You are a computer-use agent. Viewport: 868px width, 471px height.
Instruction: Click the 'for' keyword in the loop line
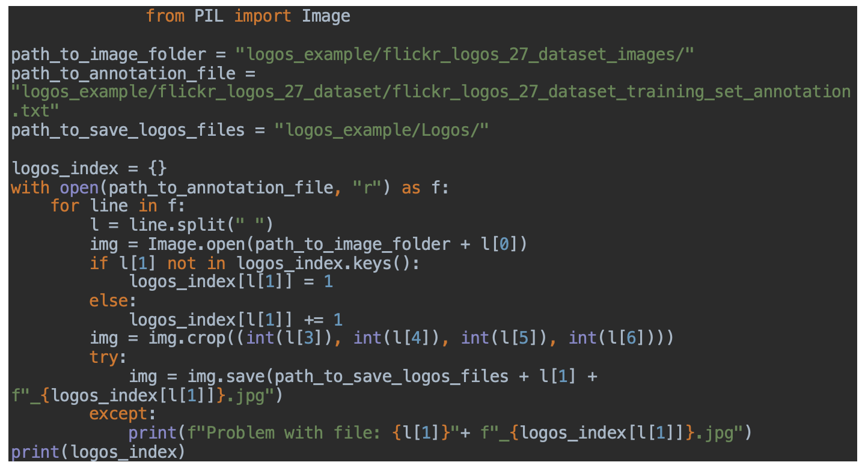pyautogui.click(x=64, y=206)
